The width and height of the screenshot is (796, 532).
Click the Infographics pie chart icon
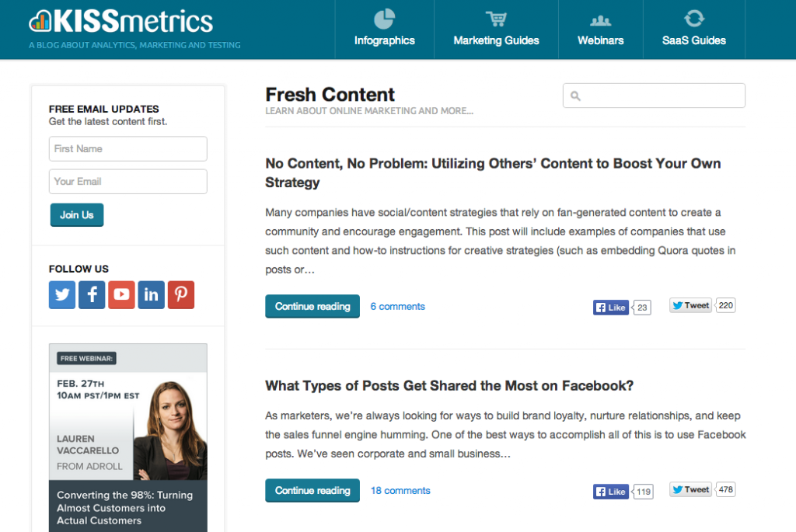(382, 17)
